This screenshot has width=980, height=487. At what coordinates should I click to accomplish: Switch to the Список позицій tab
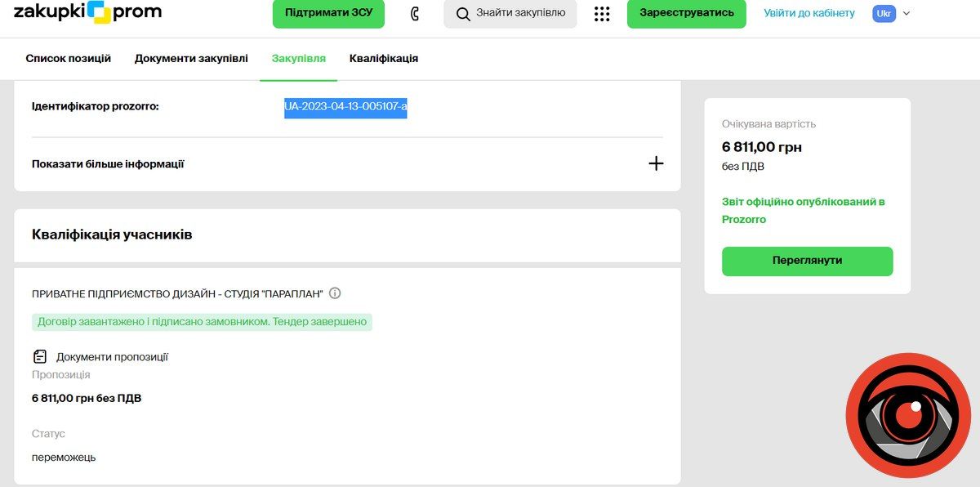[x=69, y=59]
